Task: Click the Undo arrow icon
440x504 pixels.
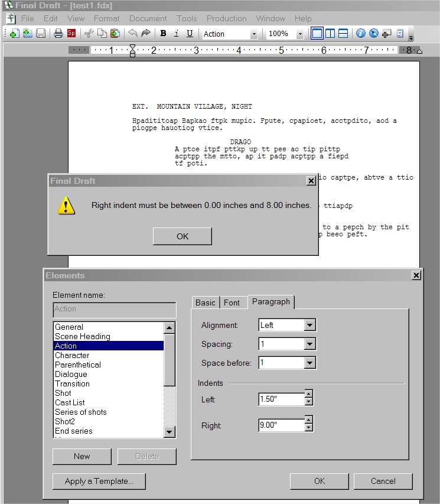Action: (133, 34)
